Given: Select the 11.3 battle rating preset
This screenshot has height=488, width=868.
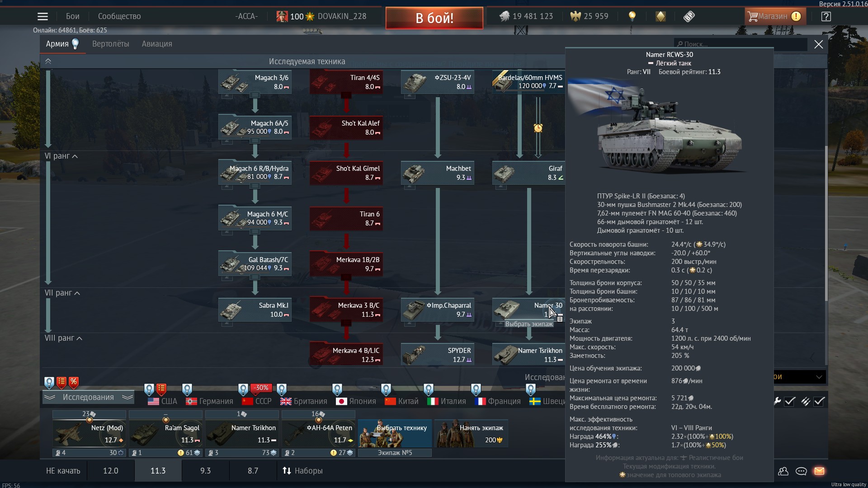Looking at the screenshot, I should click(x=158, y=471).
